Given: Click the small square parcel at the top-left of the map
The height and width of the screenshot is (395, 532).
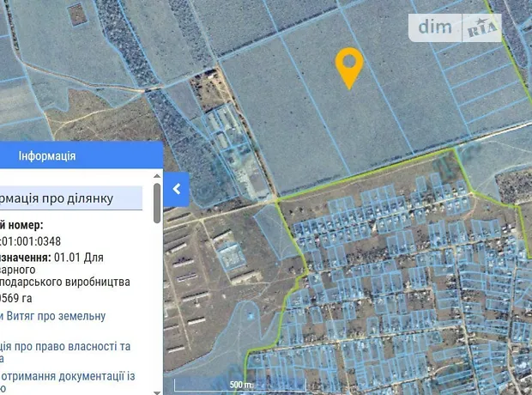Looking at the screenshot, I should click(x=78, y=15).
